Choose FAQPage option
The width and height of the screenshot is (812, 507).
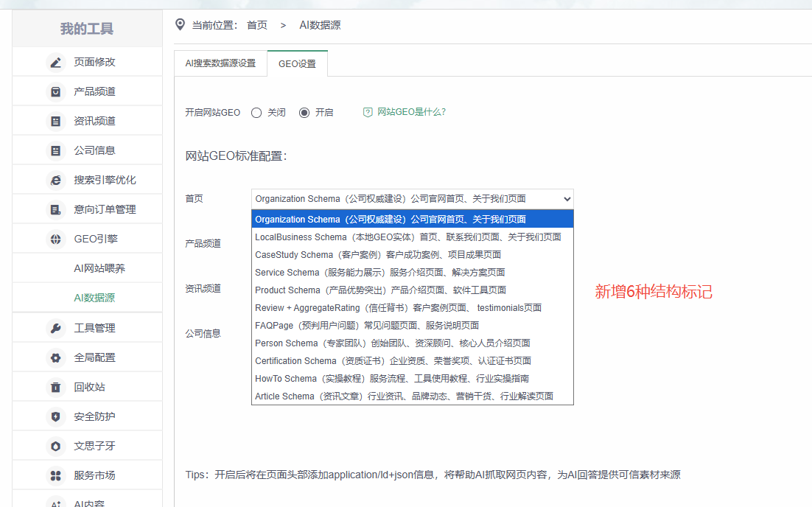click(412, 325)
